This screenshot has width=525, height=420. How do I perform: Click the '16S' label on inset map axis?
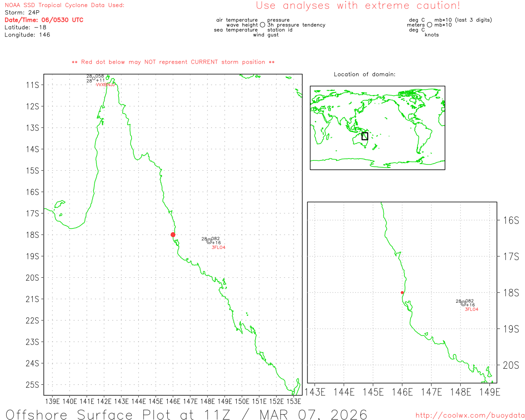click(x=511, y=221)
